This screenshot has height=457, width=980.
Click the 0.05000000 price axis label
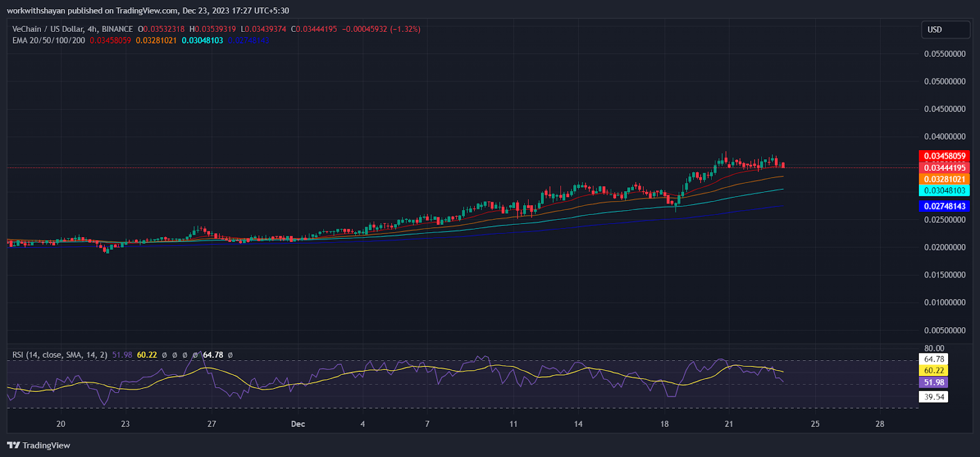[x=944, y=81]
